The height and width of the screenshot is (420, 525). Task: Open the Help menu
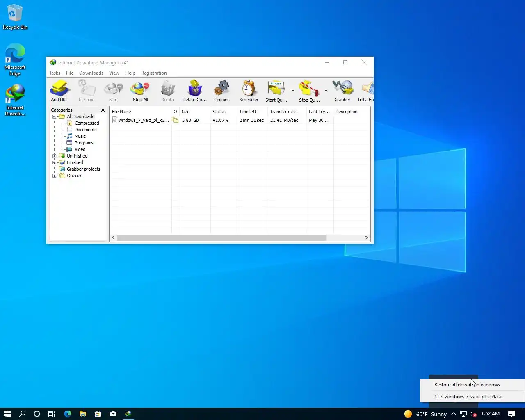point(130,73)
